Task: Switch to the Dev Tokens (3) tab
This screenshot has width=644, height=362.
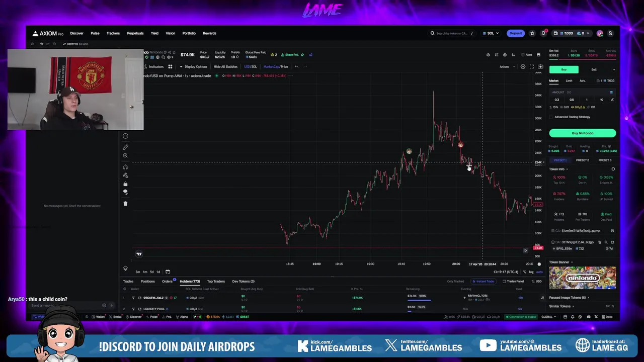Action: click(243, 282)
